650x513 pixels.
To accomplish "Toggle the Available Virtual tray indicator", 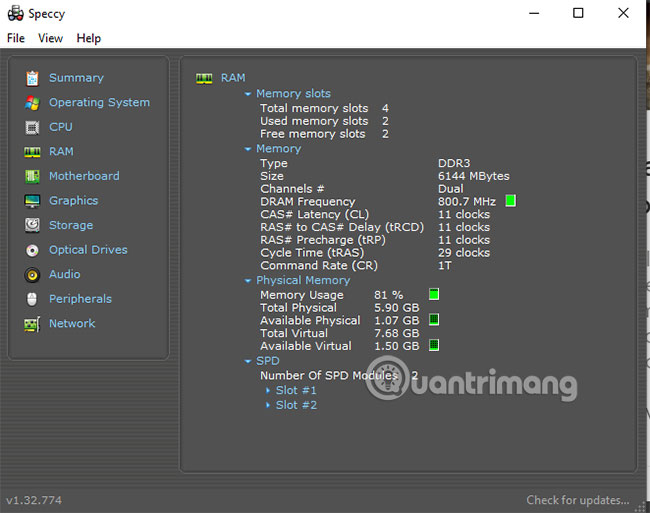I will (434, 345).
